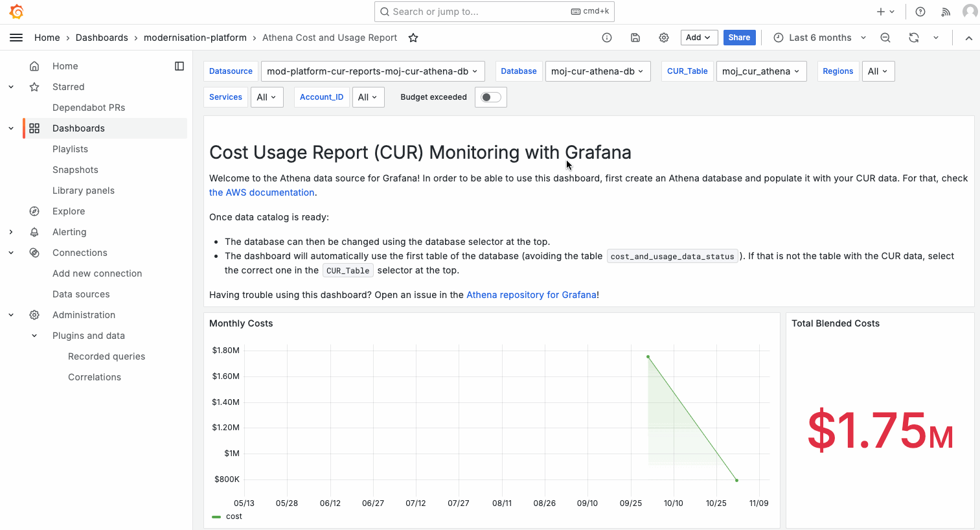Screen dimensions: 980x530
Task: Refresh the dashboard
Action: (914, 38)
